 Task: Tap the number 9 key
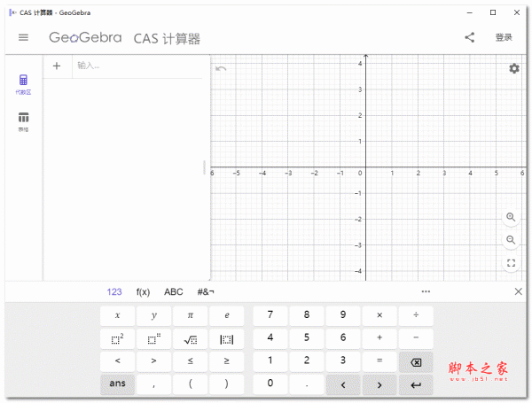[343, 315]
